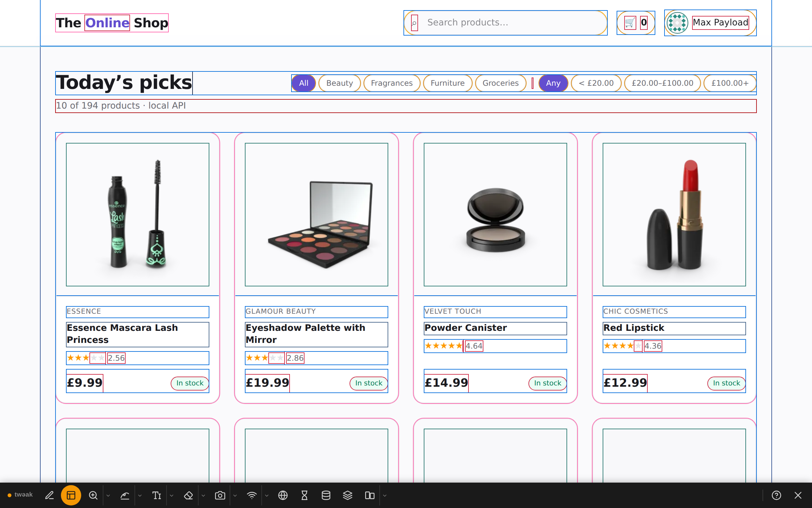Screen dimensions: 812x508
Task: Open the Powder Canister product image
Action: click(495, 215)
